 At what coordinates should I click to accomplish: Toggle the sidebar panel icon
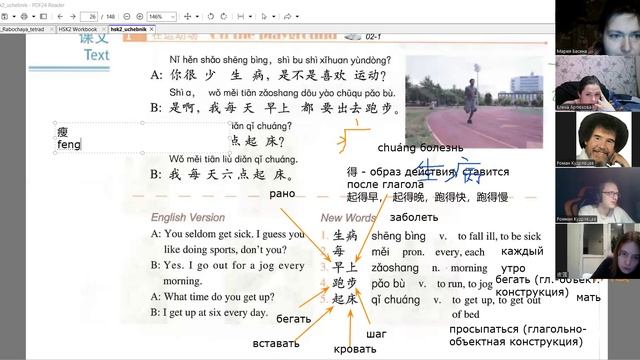[x=43, y=16]
